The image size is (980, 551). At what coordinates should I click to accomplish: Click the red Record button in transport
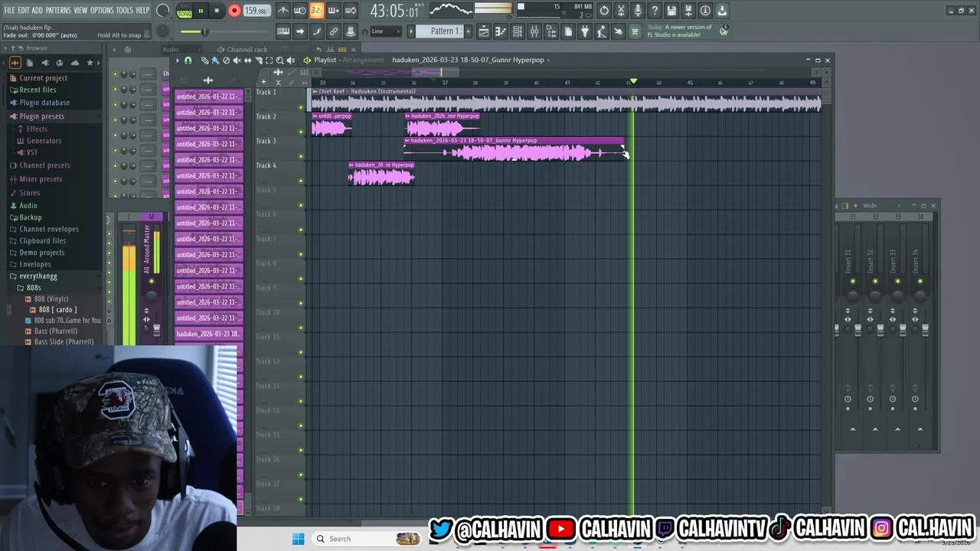pos(234,11)
